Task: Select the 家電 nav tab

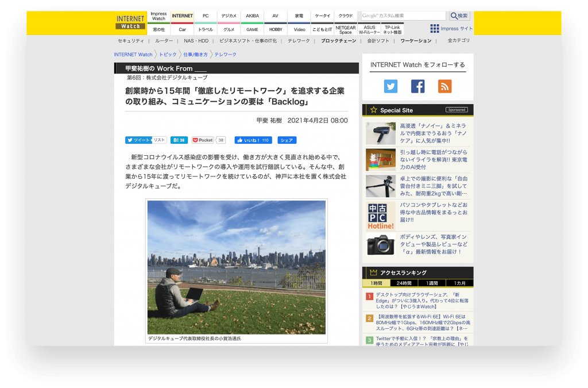Action: point(299,16)
